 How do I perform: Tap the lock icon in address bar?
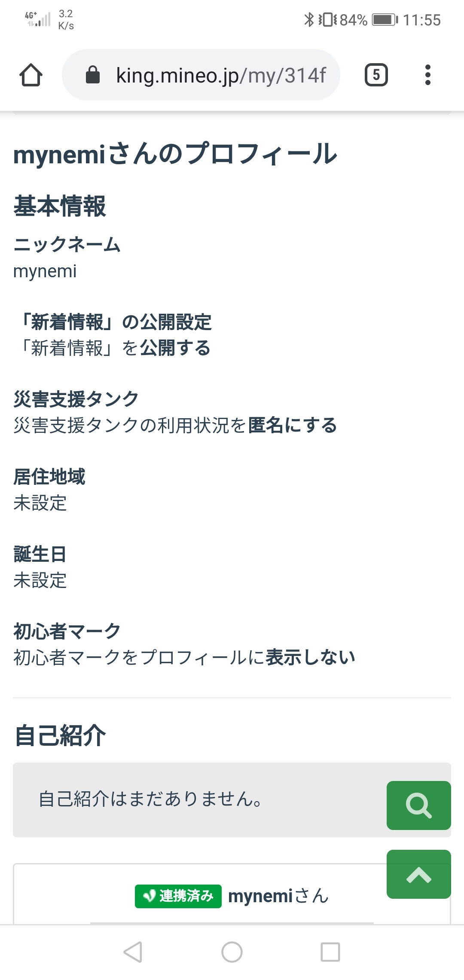pos(93,75)
